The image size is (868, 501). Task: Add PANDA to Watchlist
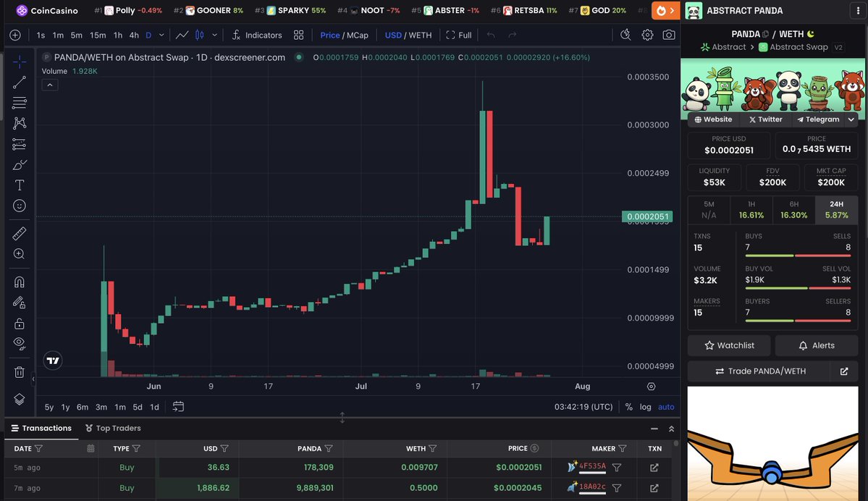point(728,345)
